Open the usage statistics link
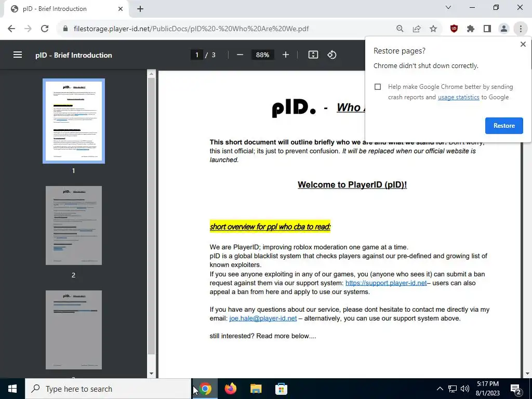This screenshot has width=532, height=399. [458, 97]
